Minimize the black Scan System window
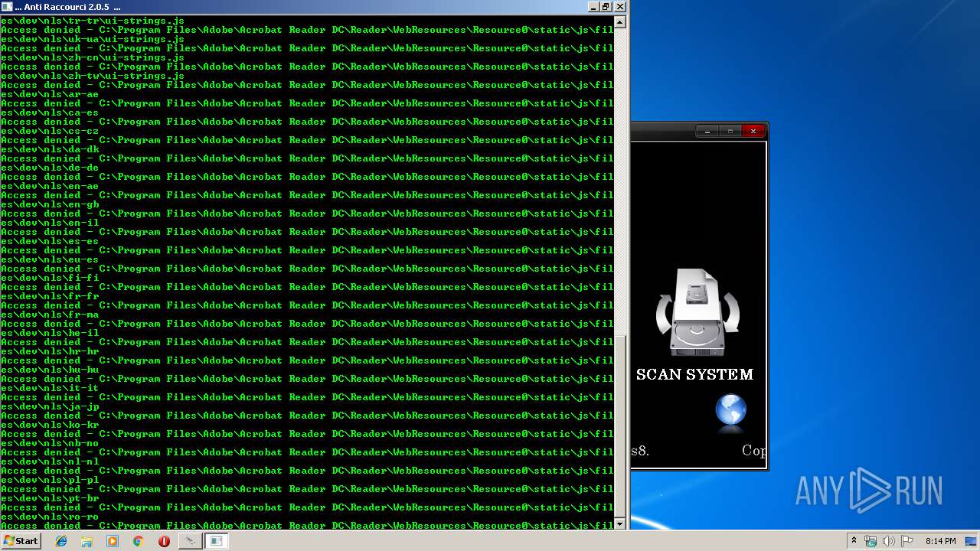The height and width of the screenshot is (551, 980). pyautogui.click(x=707, y=132)
